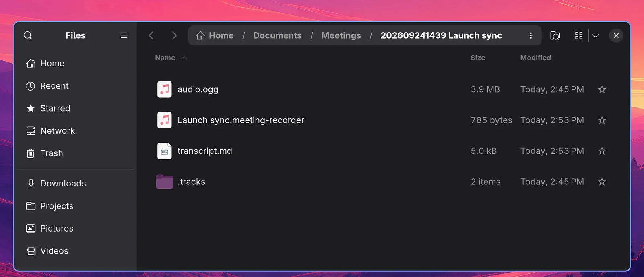Click audio.ogg's Today, 2:45 PM date
Viewport: 644px width, 277px height.
(x=552, y=89)
